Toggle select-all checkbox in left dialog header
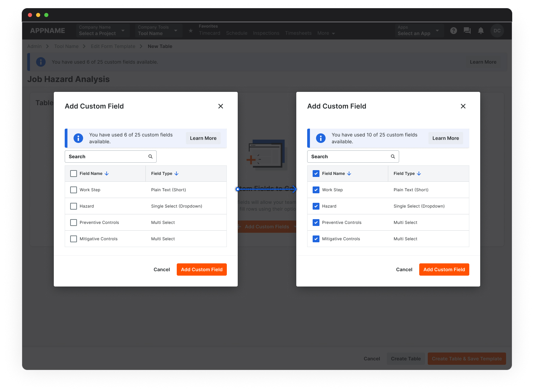534x392 pixels. pyautogui.click(x=74, y=174)
